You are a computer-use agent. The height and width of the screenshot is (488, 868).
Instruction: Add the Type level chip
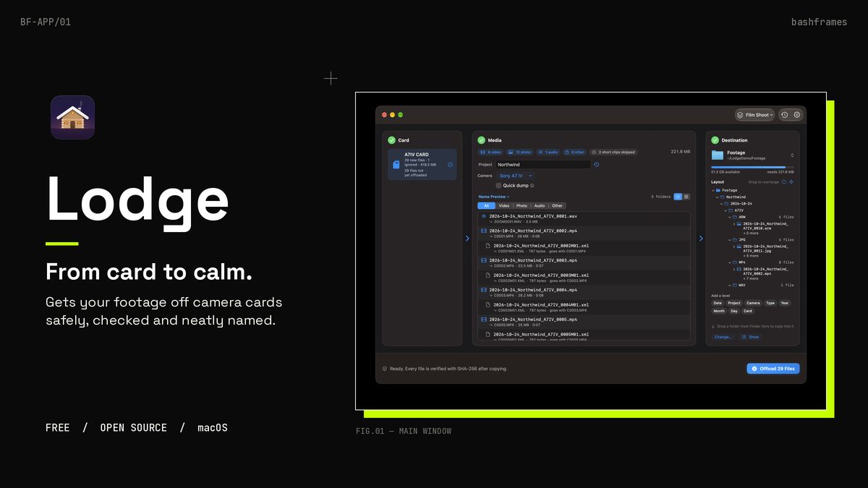point(770,303)
